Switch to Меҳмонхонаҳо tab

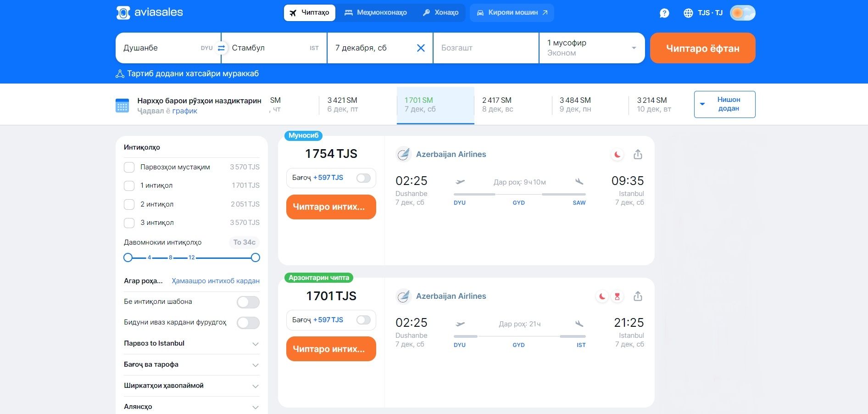pyautogui.click(x=376, y=12)
